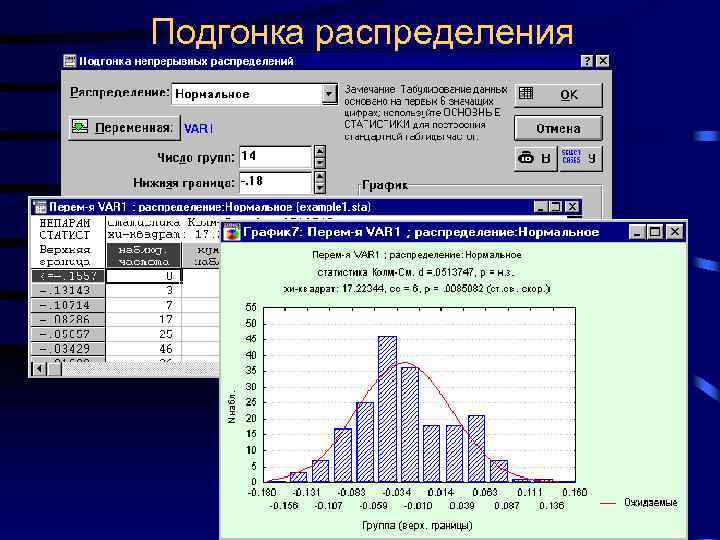Increase the Число групп value with up arrow

pyautogui.click(x=320, y=152)
